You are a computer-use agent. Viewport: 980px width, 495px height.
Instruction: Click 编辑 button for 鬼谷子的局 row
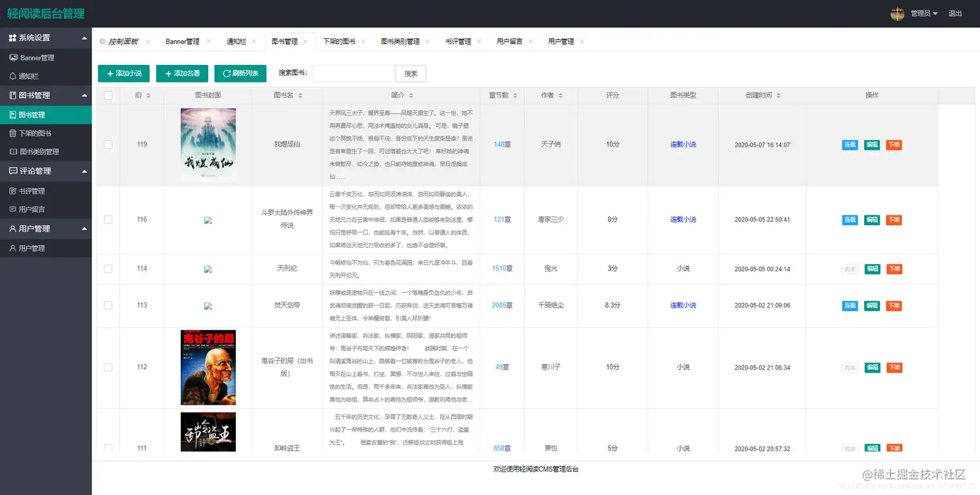click(872, 368)
